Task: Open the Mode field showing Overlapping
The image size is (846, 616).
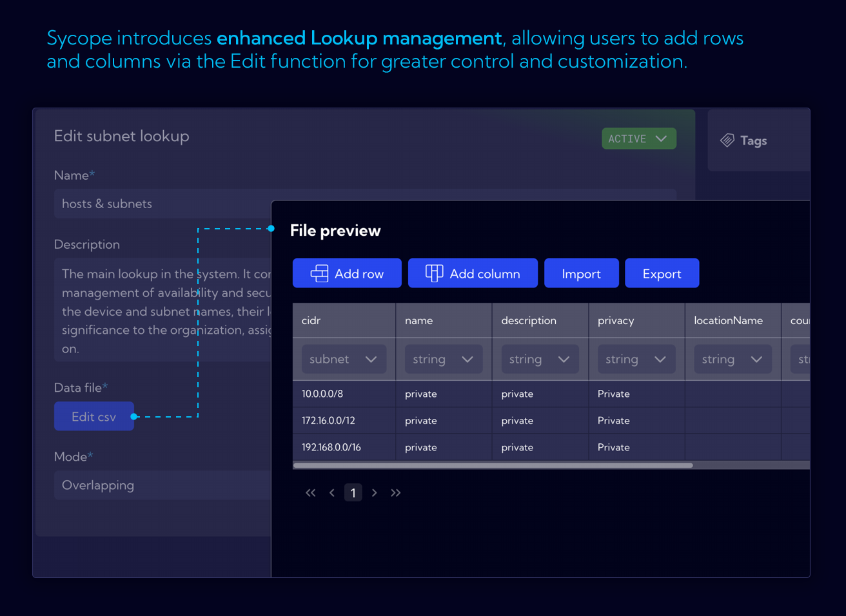Action: [162, 485]
